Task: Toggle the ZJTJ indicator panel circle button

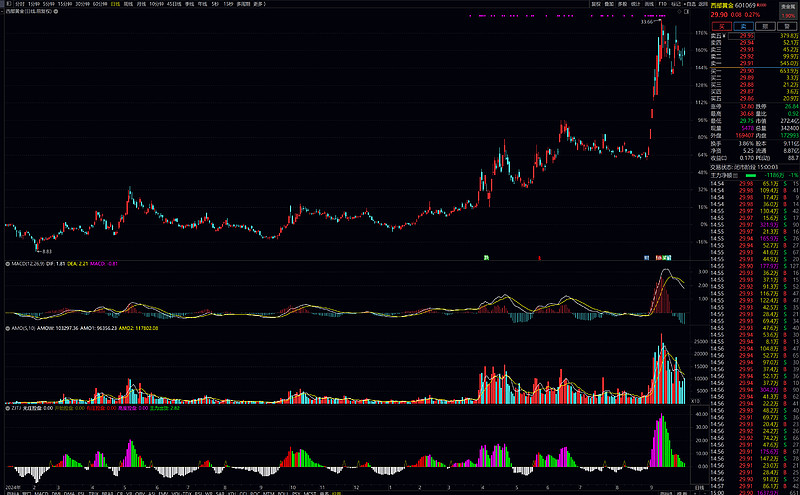Action: [8, 408]
